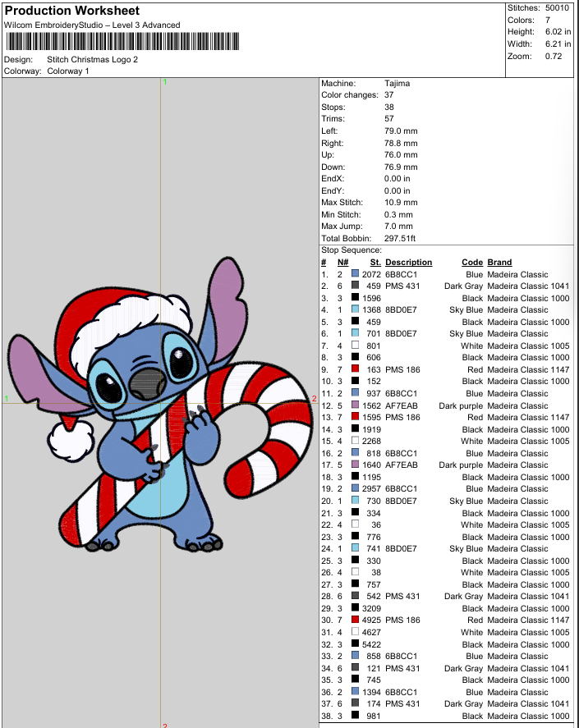Click the St. column header
Image resolution: width=579 pixels, height=728 pixels.
click(375, 263)
